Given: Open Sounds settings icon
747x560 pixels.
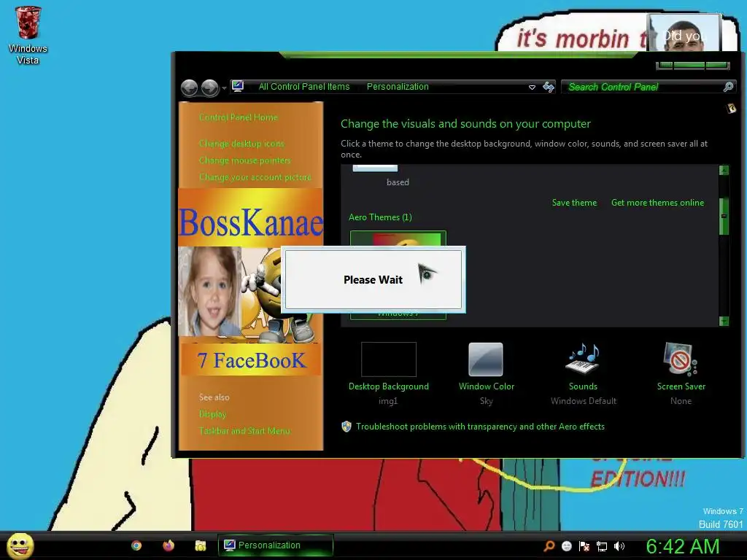Looking at the screenshot, I should pos(583,359).
